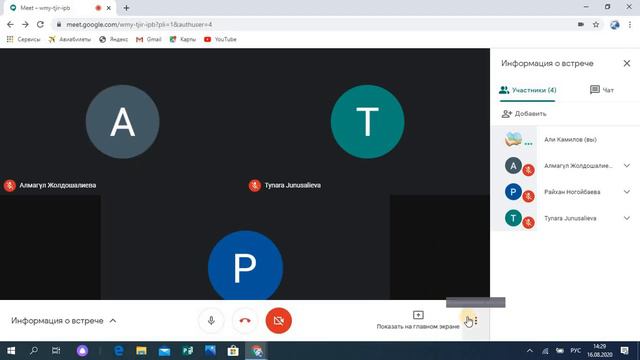Click the large A avatar video tile
The height and width of the screenshot is (360, 640).
(x=122, y=122)
